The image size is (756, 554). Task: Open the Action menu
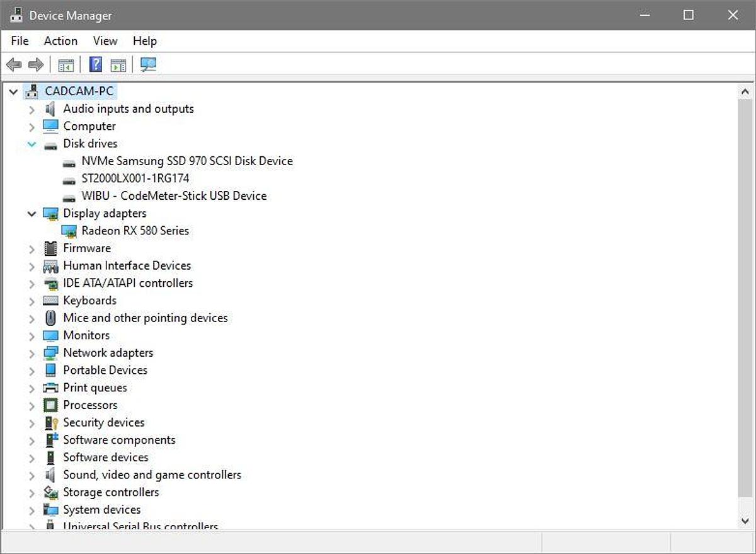(x=60, y=41)
